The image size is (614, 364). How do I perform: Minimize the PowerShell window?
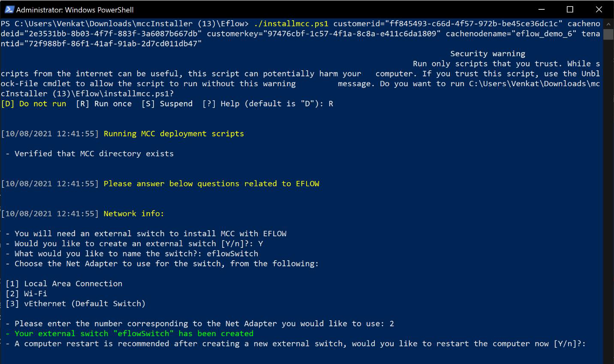(x=542, y=9)
